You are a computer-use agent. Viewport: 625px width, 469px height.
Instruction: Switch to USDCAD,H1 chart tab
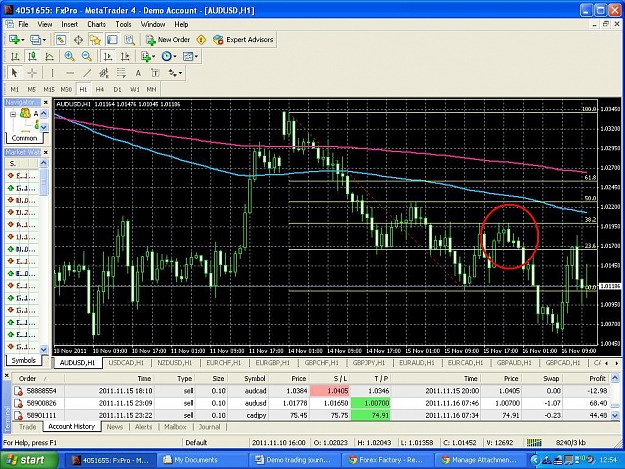tap(126, 363)
